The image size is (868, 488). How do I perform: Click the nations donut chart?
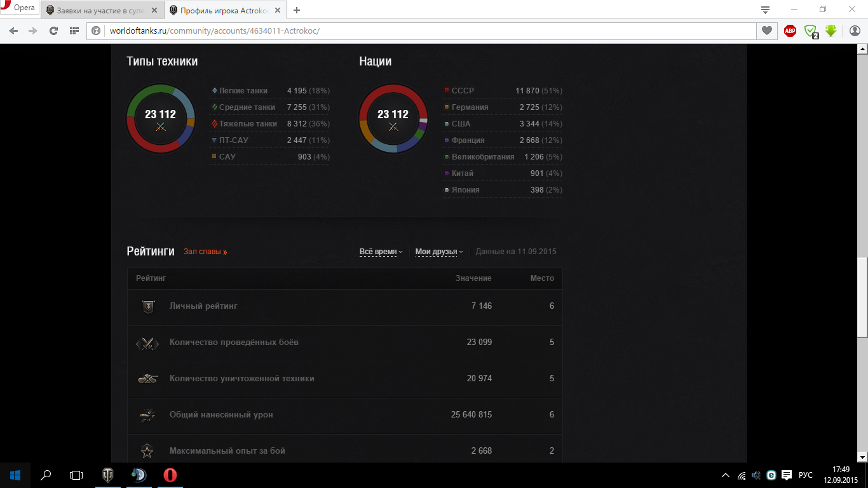pos(393,118)
